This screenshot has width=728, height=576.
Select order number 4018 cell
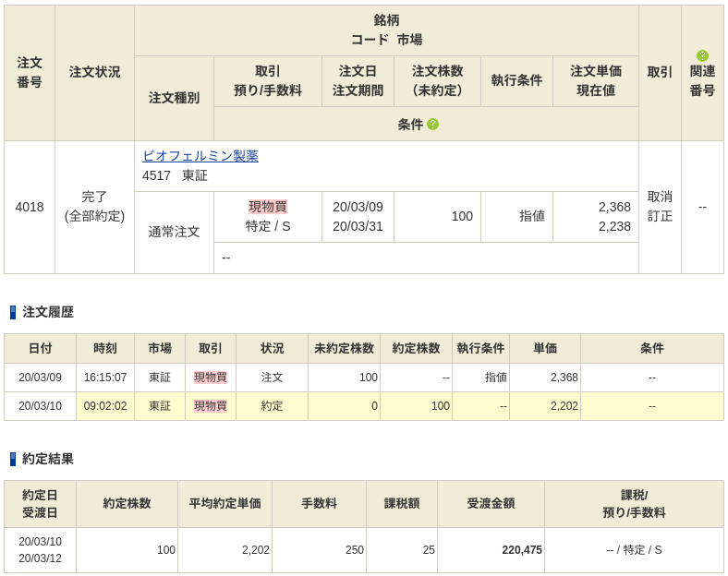coord(30,207)
